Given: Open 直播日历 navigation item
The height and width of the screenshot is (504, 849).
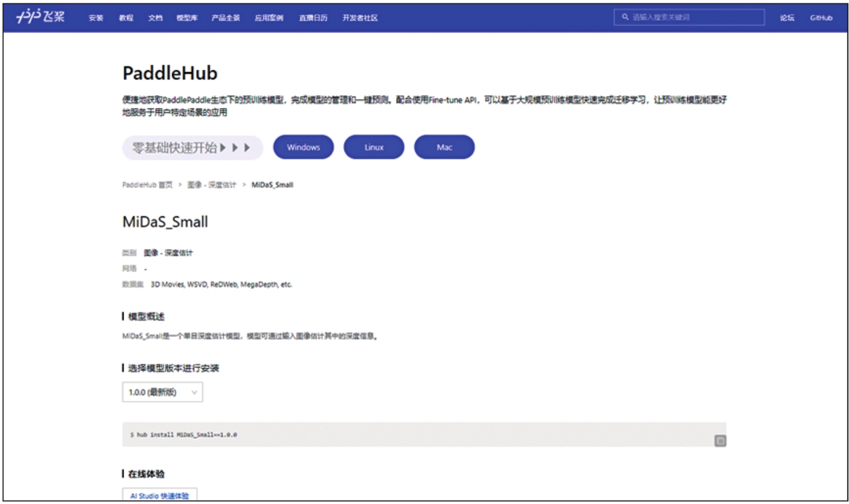Looking at the screenshot, I should 313,18.
